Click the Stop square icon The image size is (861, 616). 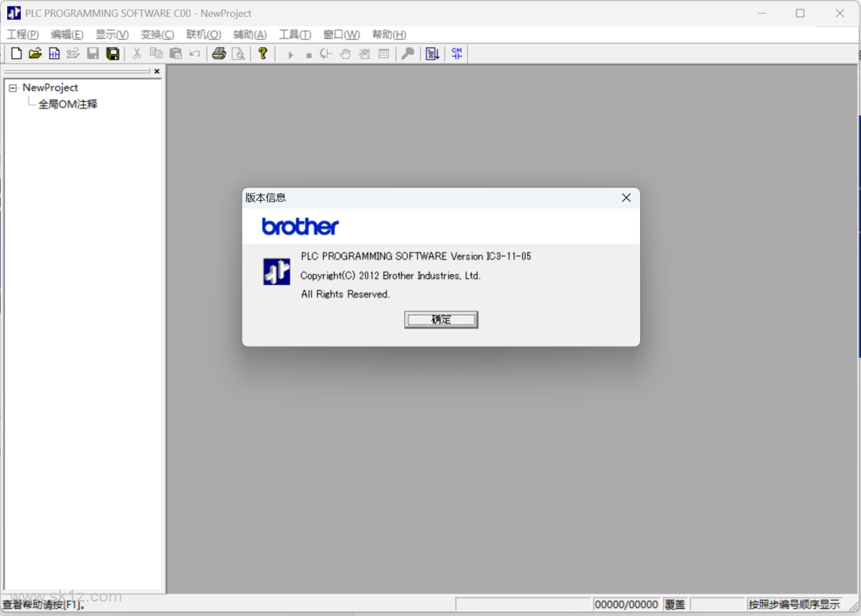309,55
